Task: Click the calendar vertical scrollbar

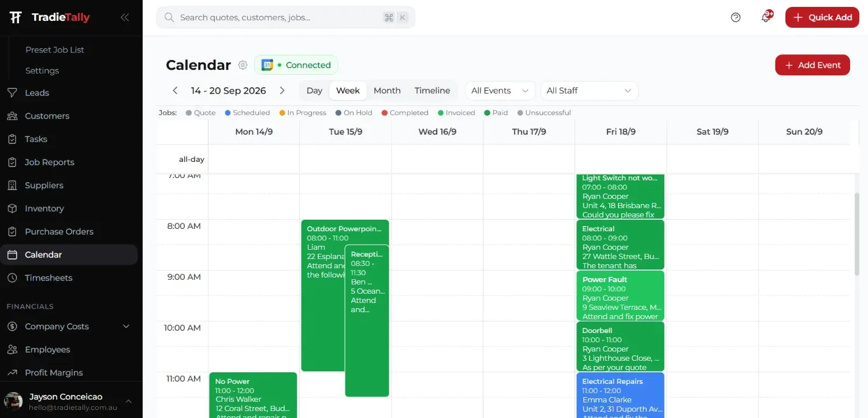Action: coord(857,234)
